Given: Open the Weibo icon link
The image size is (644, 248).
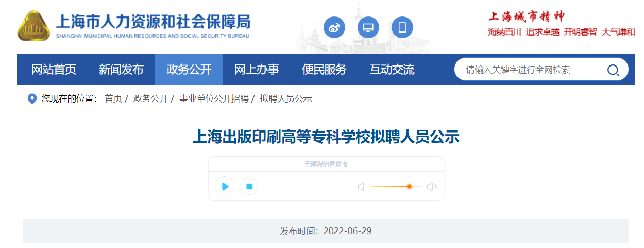Looking at the screenshot, I should (x=334, y=27).
